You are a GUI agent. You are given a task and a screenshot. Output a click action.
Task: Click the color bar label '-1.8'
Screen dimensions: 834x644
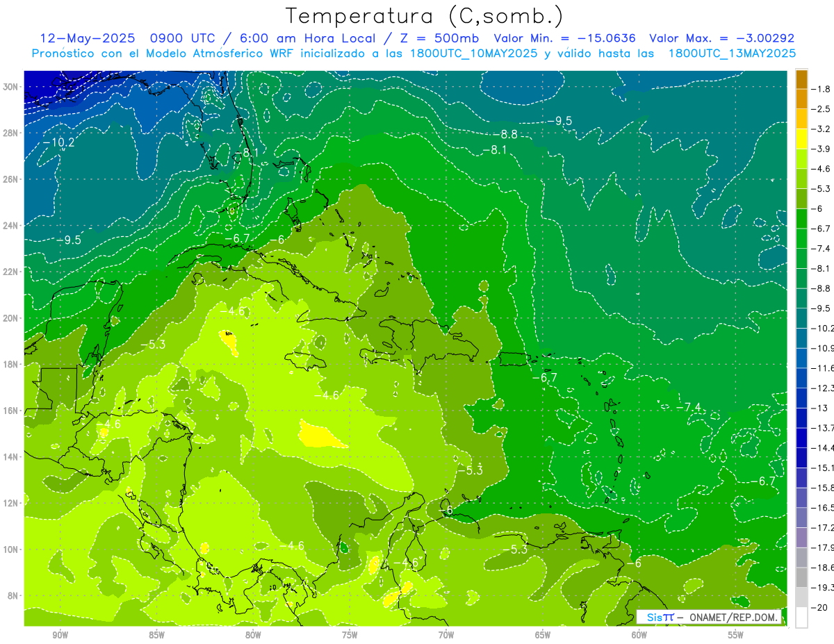(x=821, y=89)
